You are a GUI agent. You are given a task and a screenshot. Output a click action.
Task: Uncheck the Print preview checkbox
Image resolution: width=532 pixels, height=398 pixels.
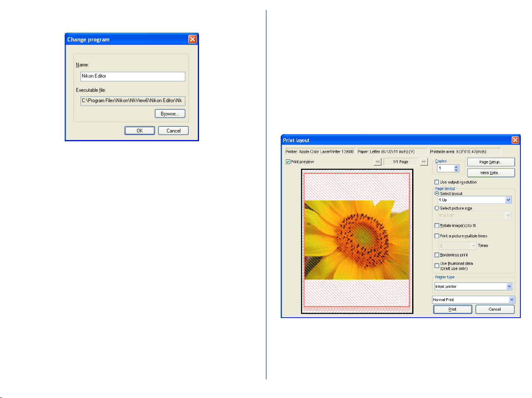(288, 162)
